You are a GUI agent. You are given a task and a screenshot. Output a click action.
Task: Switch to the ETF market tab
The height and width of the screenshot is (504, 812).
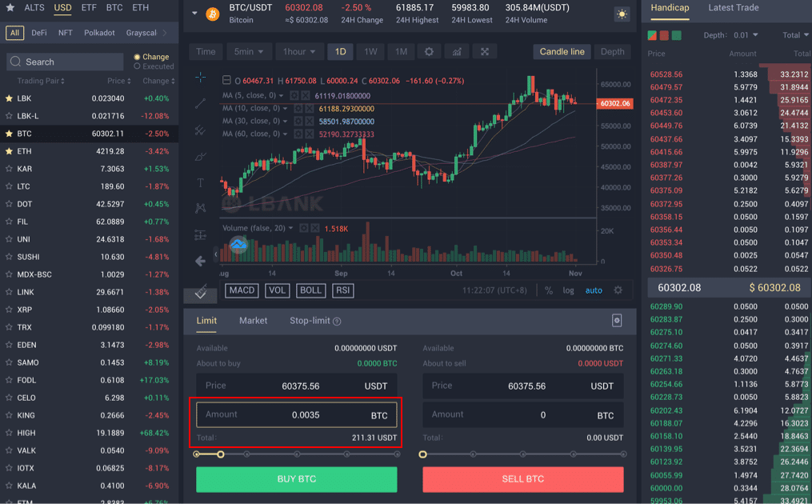(x=89, y=8)
